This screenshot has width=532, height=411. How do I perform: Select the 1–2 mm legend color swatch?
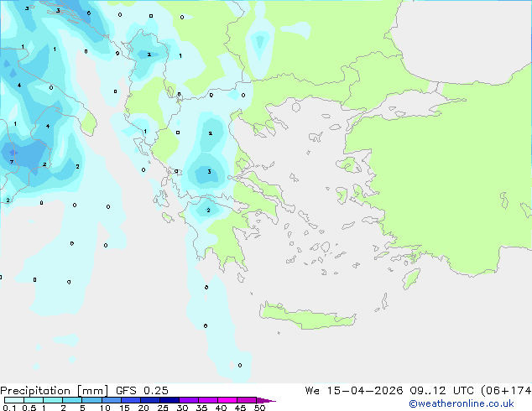click(x=53, y=400)
